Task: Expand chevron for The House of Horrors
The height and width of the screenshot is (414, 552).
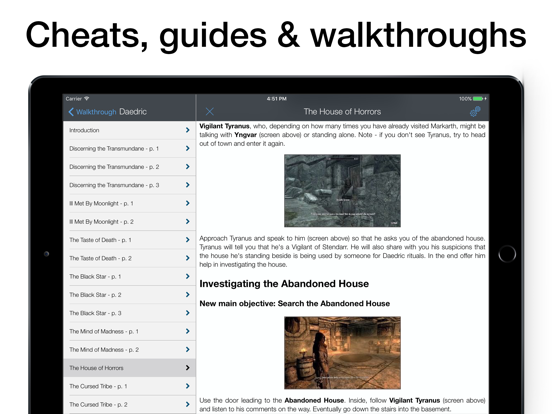Action: coord(188,368)
